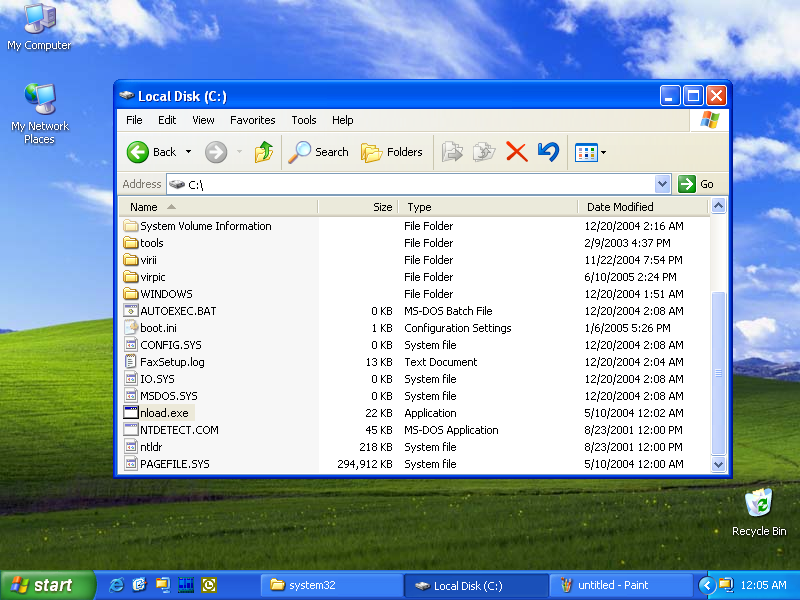800x600 pixels.
Task: Select the AUTOEXEC.BAT file icon
Action: [x=131, y=311]
